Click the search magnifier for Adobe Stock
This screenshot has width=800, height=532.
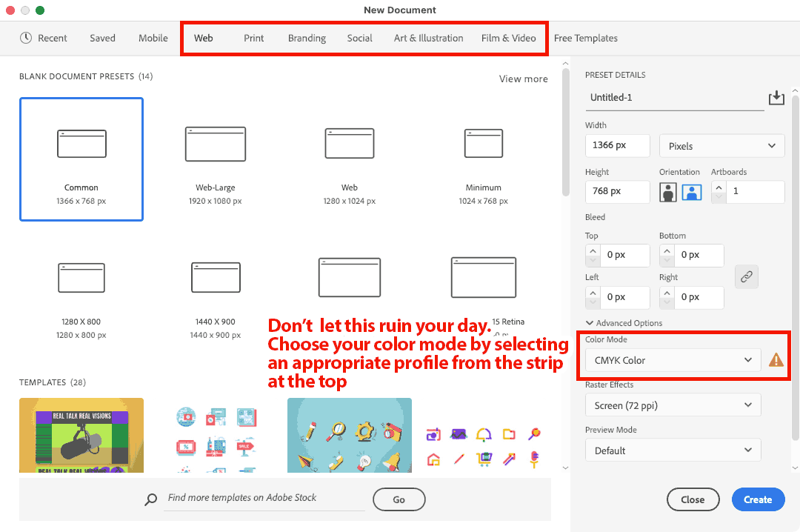coord(152,499)
